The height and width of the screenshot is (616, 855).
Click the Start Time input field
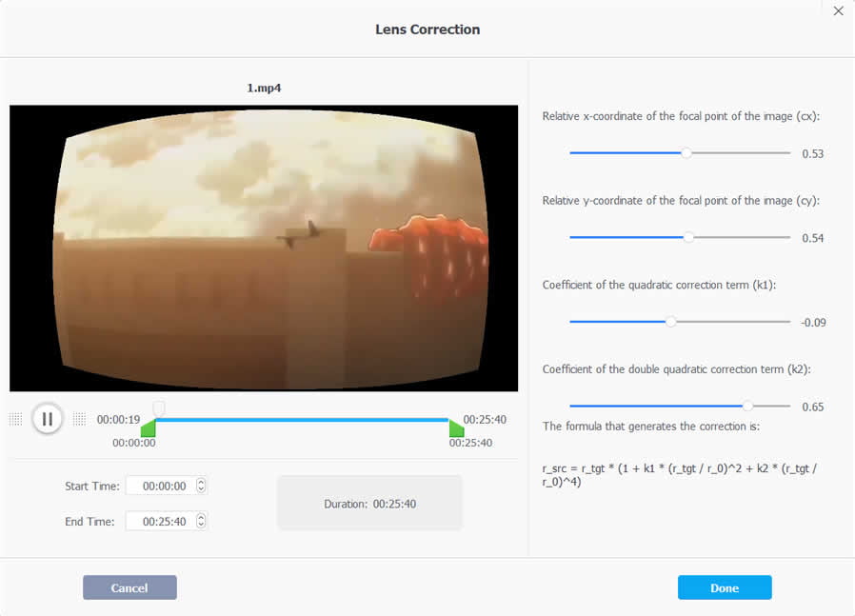coord(160,486)
